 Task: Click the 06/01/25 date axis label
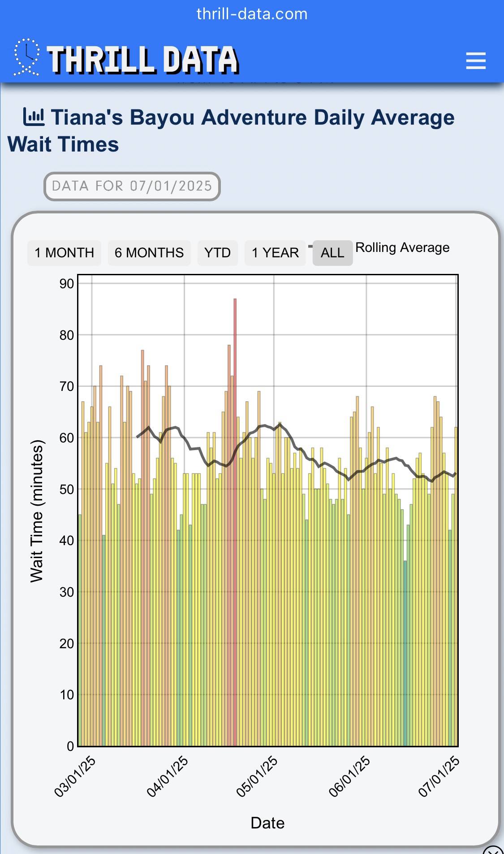[349, 776]
